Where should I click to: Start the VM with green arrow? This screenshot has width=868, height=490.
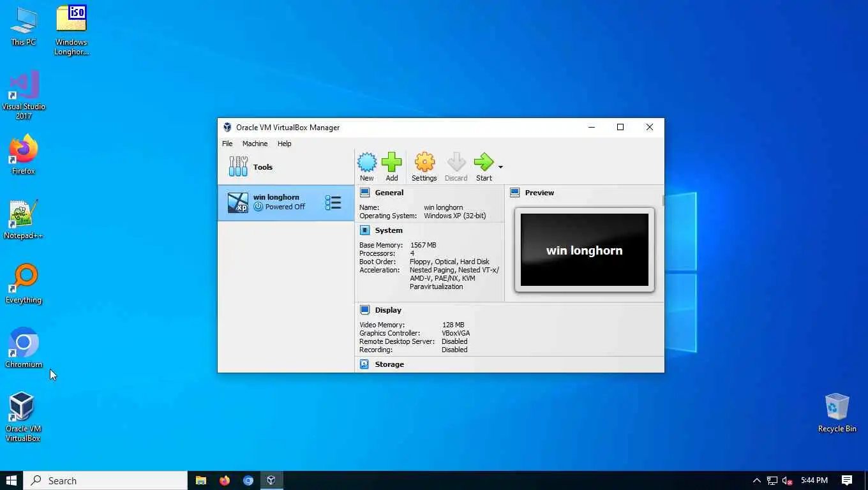(484, 163)
